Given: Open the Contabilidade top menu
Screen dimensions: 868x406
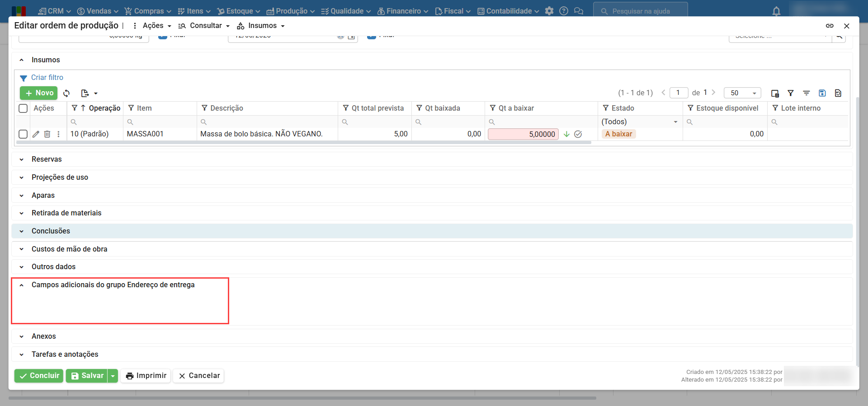Looking at the screenshot, I should (508, 11).
